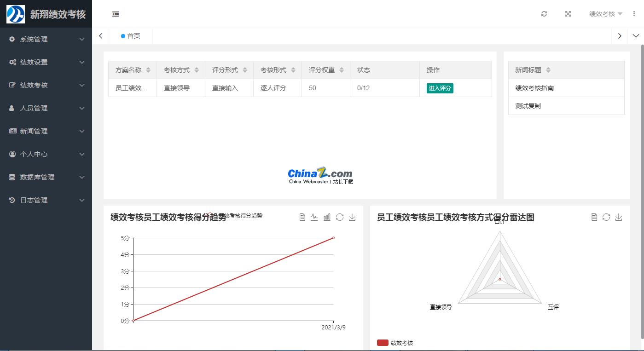Click the gear icon beside 系统管理

(12, 39)
